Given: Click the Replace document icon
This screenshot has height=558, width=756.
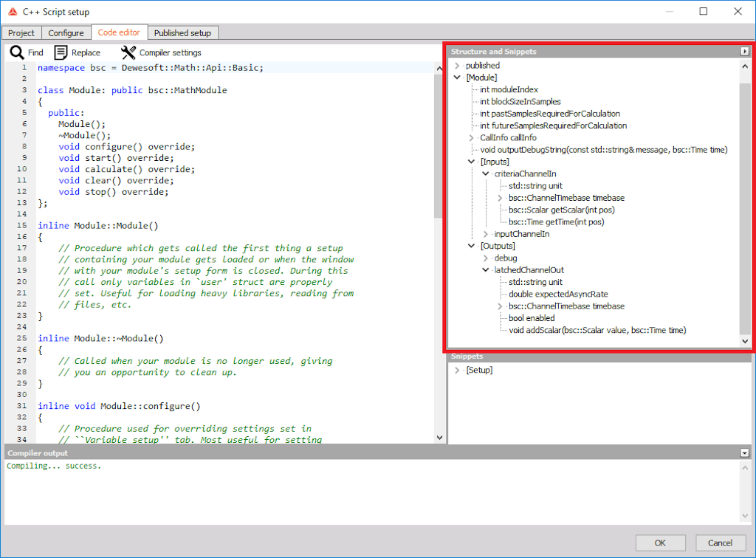Looking at the screenshot, I should (61, 52).
